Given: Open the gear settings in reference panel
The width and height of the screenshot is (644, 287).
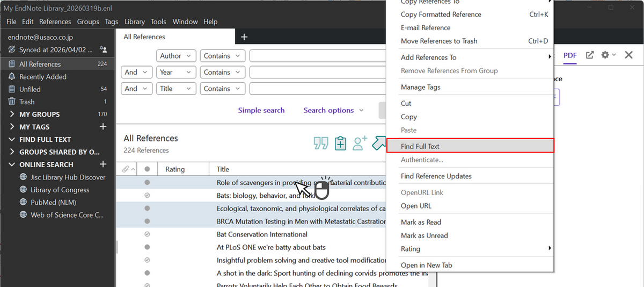Looking at the screenshot, I should (605, 55).
